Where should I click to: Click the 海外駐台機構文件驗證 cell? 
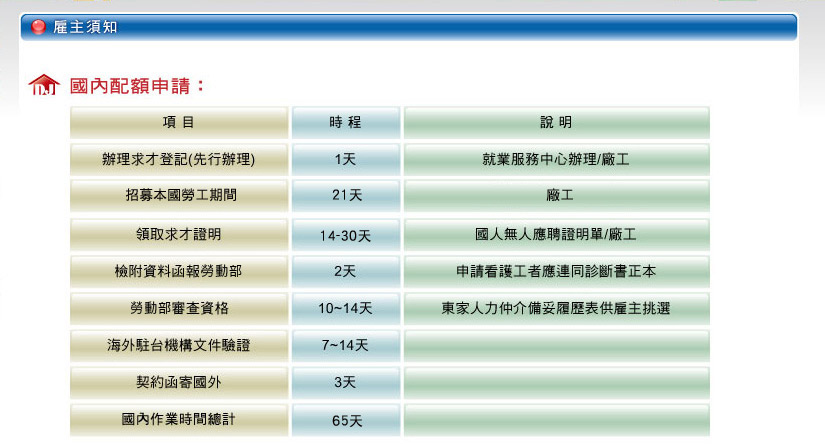coord(178,346)
